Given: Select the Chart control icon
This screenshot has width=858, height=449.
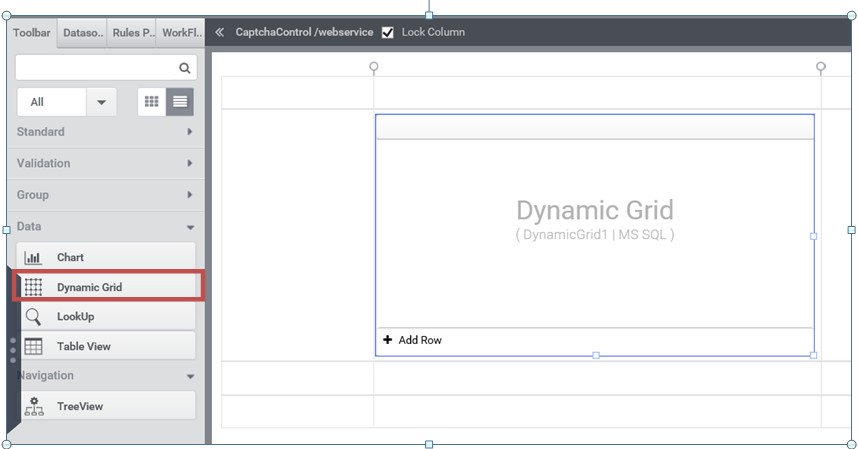Looking at the screenshot, I should point(33,257).
